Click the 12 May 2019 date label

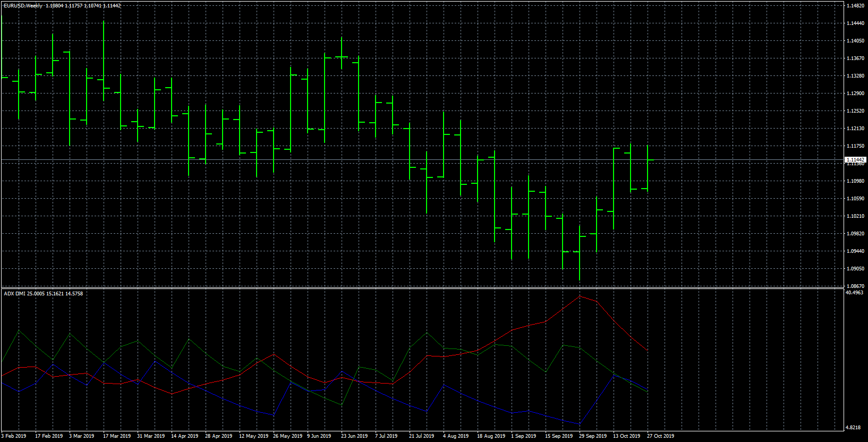coord(253,436)
